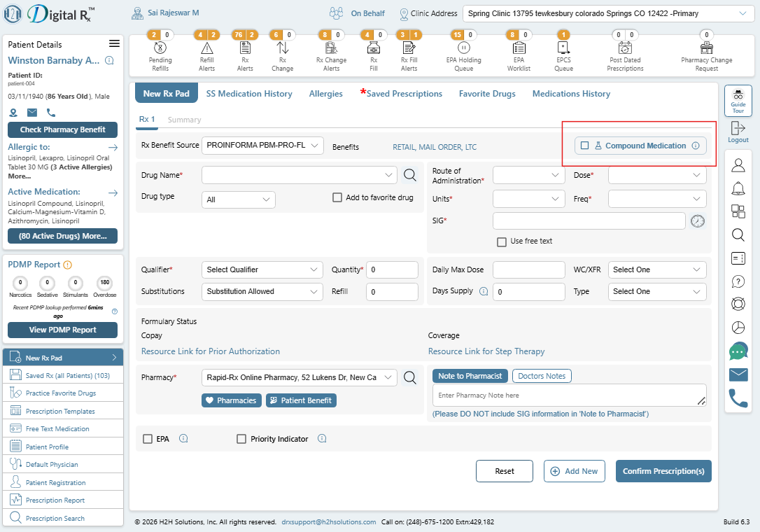Switch to SS Medication History tab

pyautogui.click(x=249, y=94)
